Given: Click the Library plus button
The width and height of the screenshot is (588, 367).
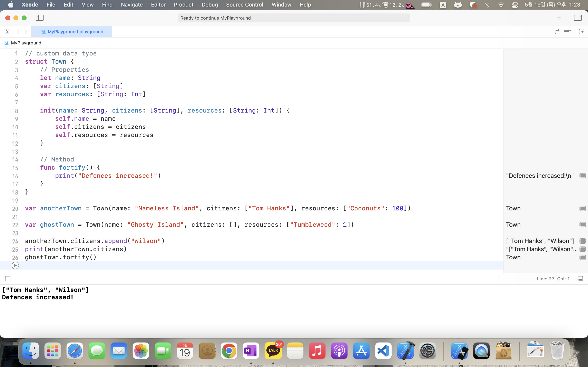Looking at the screenshot, I should click(x=559, y=18).
